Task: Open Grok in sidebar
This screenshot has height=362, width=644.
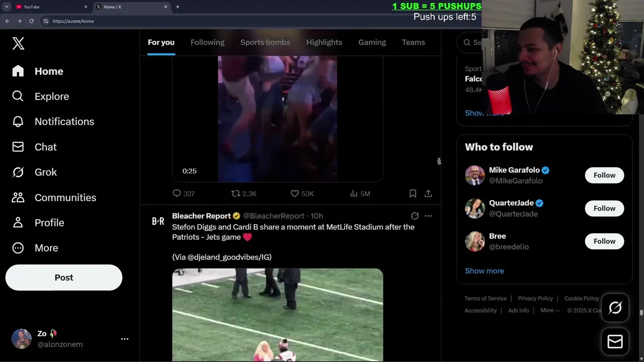Action: tap(34, 172)
